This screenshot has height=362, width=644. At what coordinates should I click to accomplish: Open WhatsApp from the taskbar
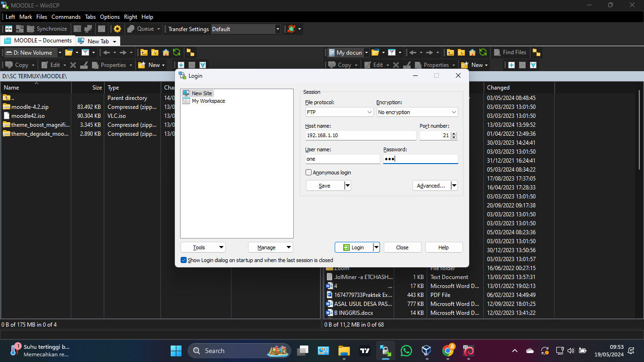tap(406, 351)
